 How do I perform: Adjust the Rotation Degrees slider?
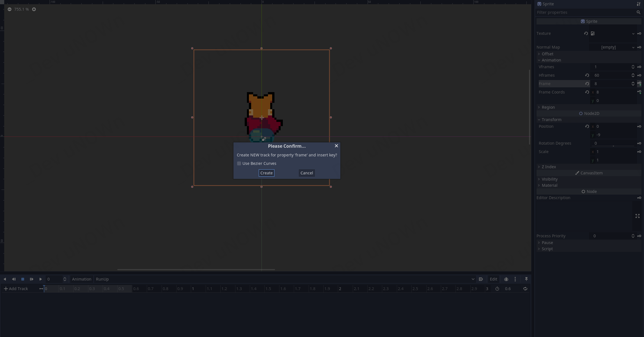[613, 146]
